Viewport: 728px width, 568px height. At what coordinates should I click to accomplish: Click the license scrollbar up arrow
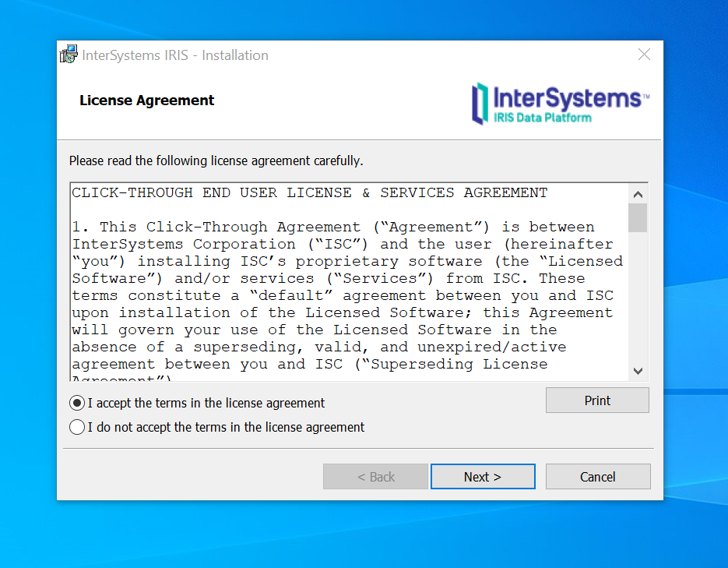click(x=638, y=194)
